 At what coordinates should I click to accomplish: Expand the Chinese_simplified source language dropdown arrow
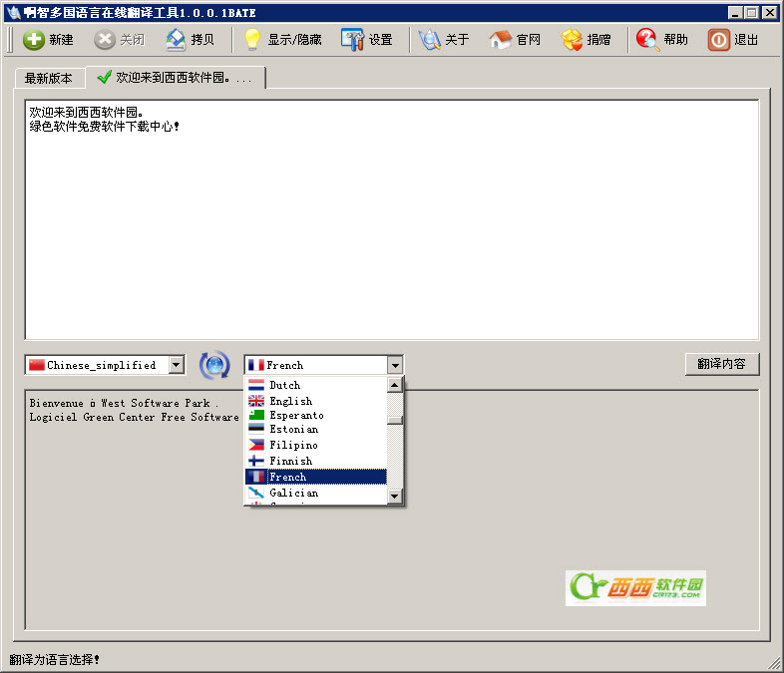(x=176, y=365)
